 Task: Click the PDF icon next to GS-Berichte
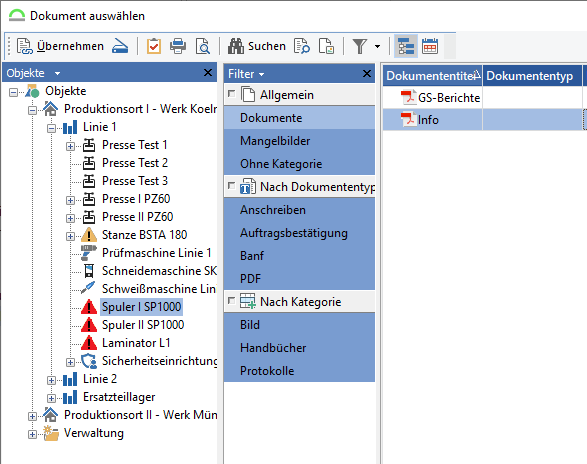tap(408, 97)
